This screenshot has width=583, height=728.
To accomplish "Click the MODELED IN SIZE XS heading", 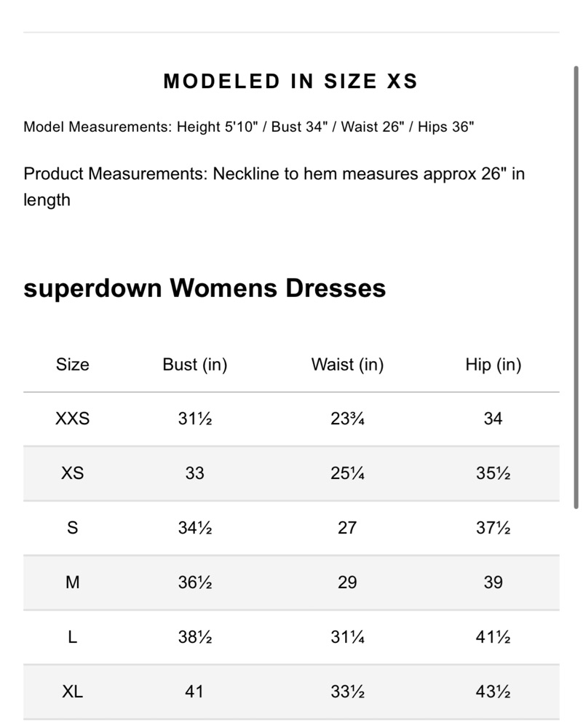I will pos(291,81).
